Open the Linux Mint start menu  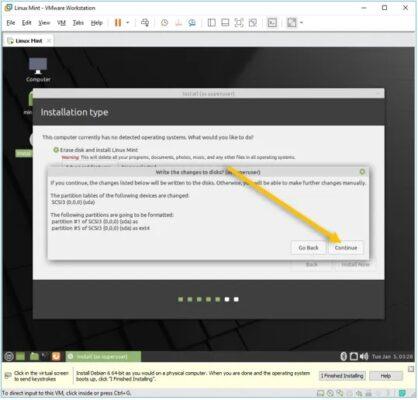coord(9,356)
